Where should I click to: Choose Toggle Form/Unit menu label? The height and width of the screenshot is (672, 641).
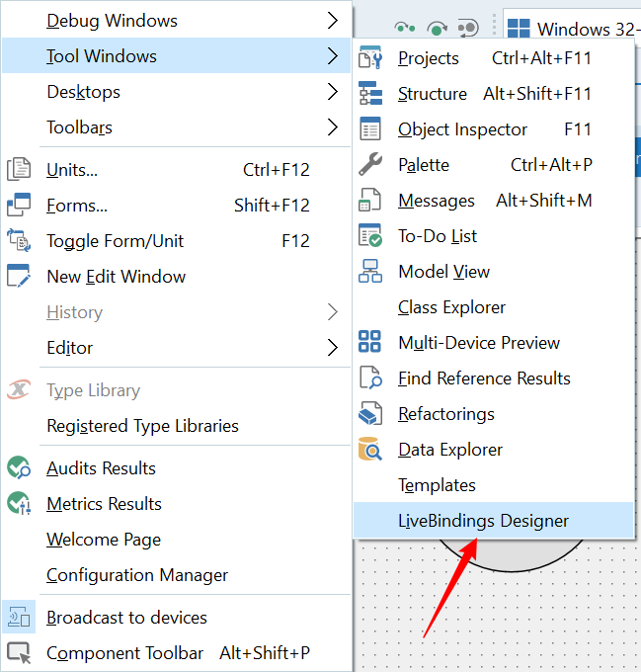116,241
